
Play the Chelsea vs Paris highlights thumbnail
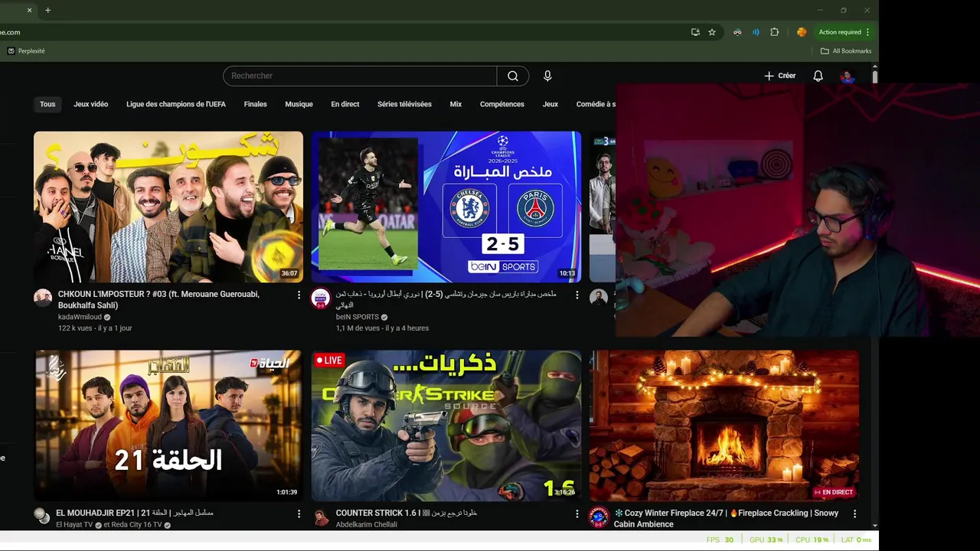(446, 207)
